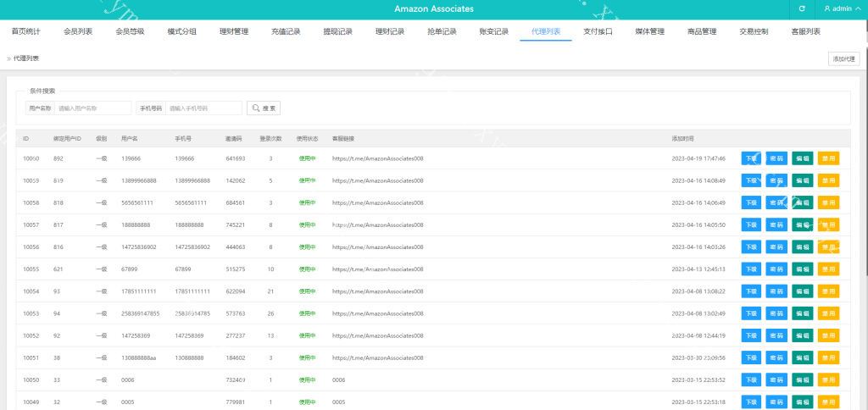
Task: Click the 添加时间 column header
Action: point(682,138)
